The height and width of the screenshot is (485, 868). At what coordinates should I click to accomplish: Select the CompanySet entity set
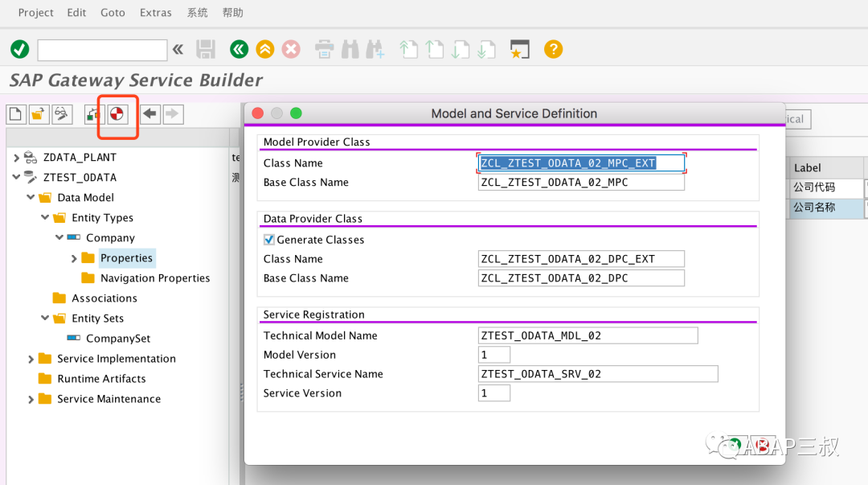click(118, 339)
